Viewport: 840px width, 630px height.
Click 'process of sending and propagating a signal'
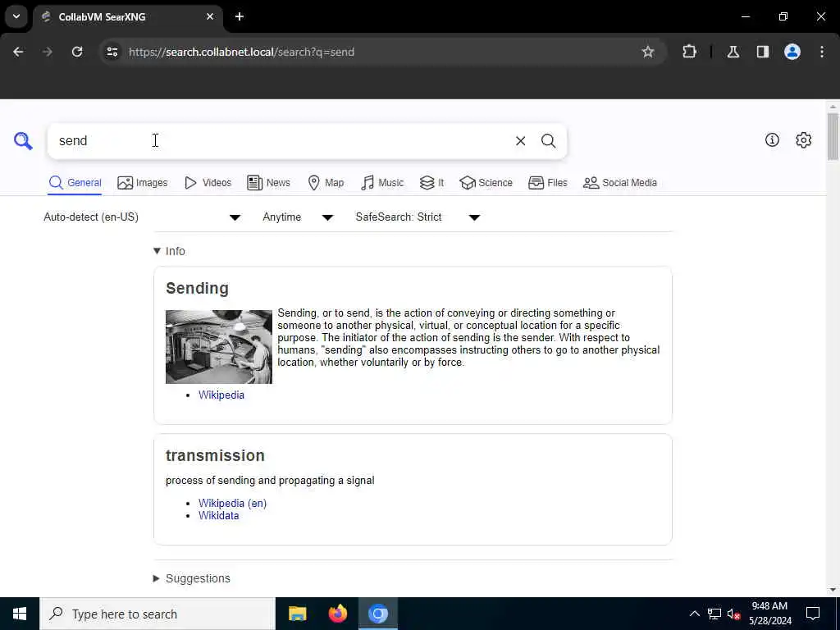[x=270, y=481]
